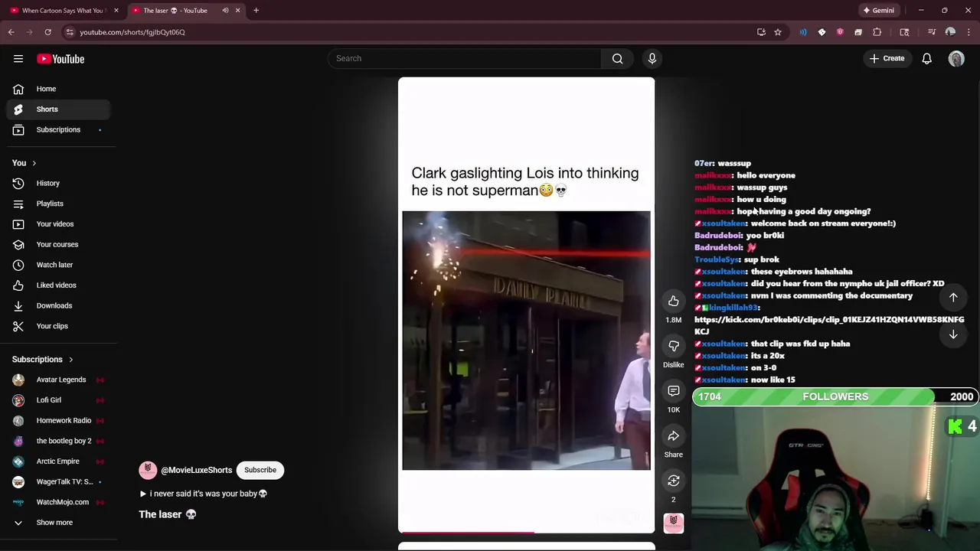Remix this short
The image size is (980, 551).
674,481
